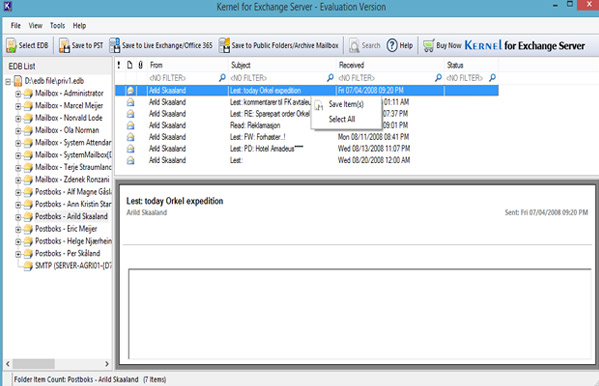
Task: Click the Subject filter magnifier icon
Action: click(330, 78)
